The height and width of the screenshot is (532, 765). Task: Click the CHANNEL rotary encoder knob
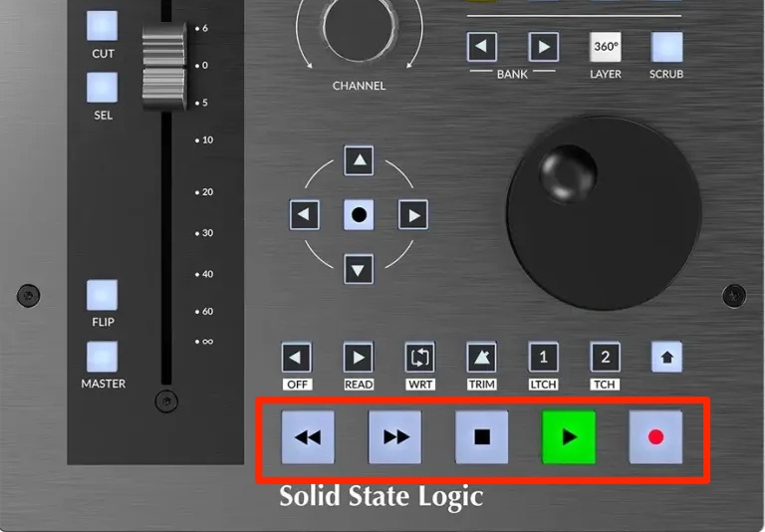coord(359,25)
